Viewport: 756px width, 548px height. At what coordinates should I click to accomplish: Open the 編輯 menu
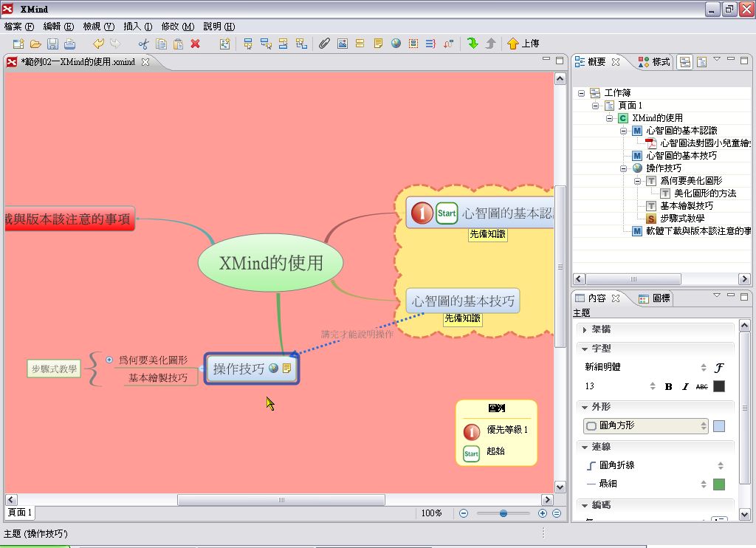(58, 27)
